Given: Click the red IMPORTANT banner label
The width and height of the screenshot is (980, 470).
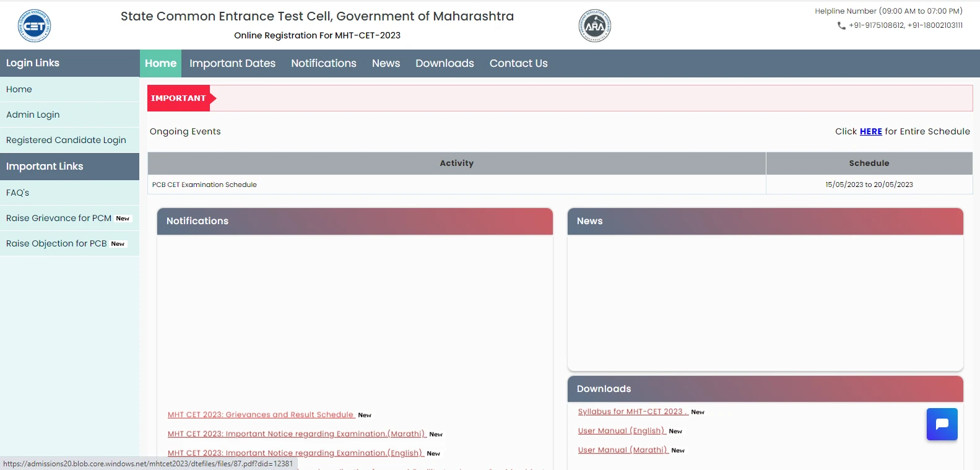Looking at the screenshot, I should click(178, 98).
